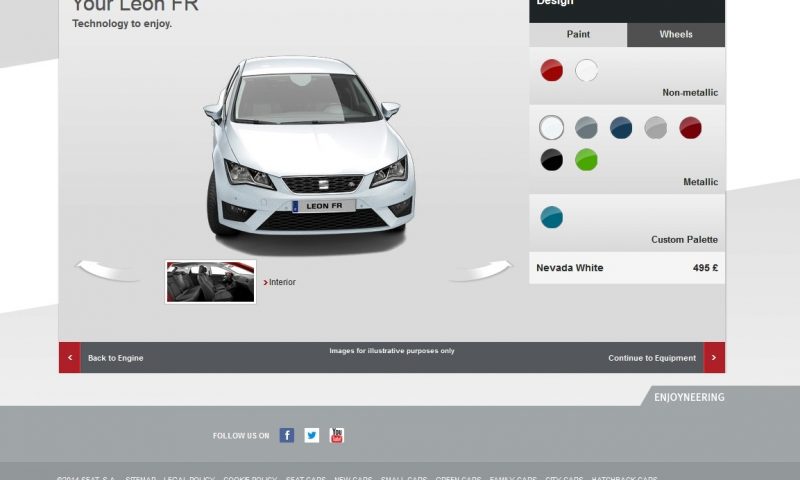
Task: Select the selected white metallic paint swatch
Action: pyautogui.click(x=552, y=128)
